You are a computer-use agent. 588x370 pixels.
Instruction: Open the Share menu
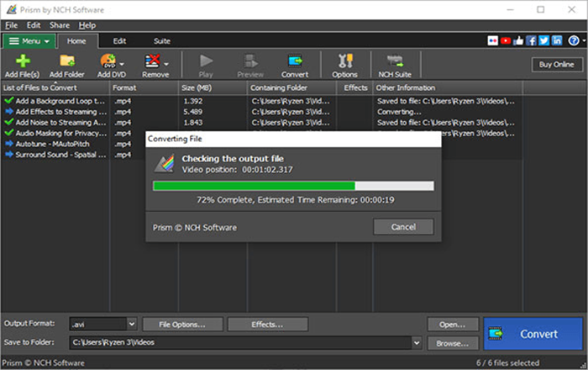pos(60,25)
